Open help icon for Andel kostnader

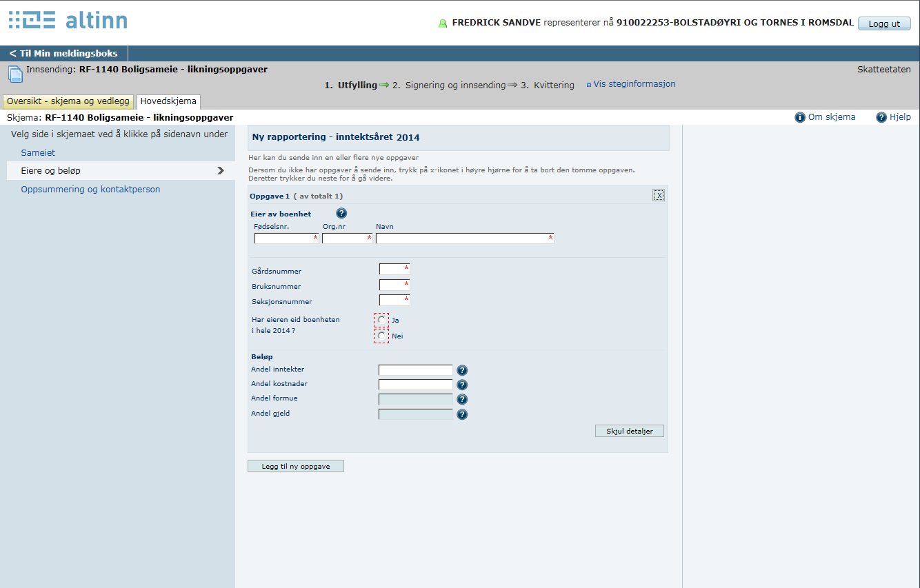click(x=462, y=385)
